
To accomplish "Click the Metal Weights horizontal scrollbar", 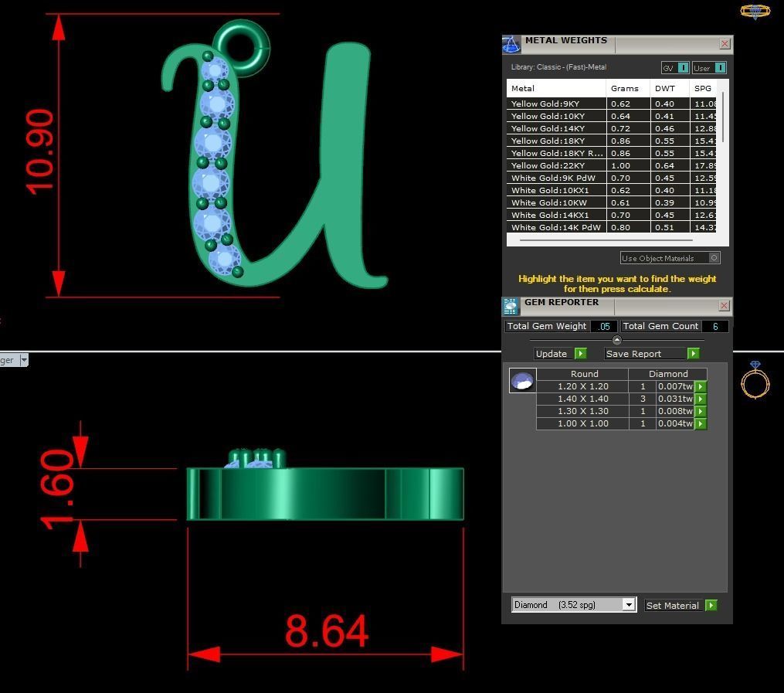I will coord(606,240).
